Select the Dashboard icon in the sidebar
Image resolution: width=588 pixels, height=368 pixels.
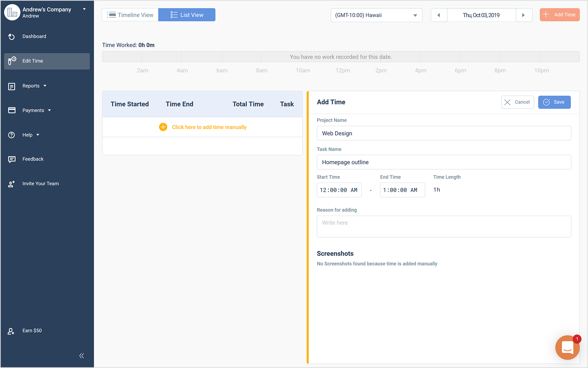coord(12,36)
